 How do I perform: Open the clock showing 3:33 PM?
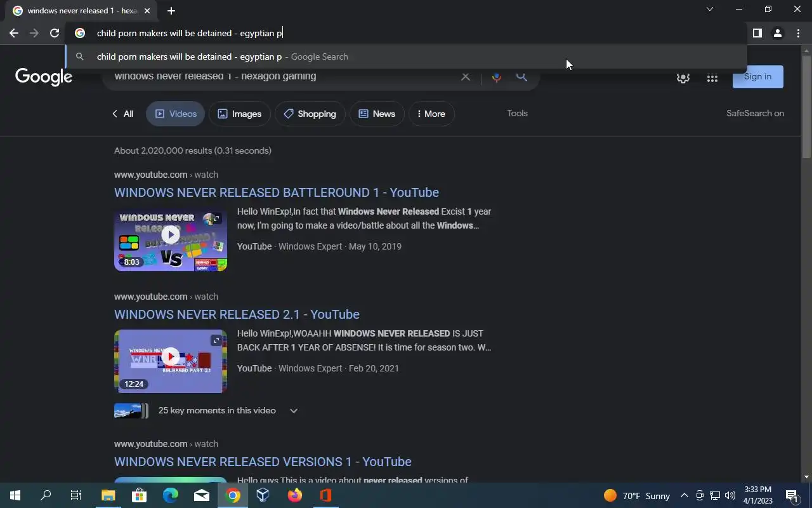(758, 495)
